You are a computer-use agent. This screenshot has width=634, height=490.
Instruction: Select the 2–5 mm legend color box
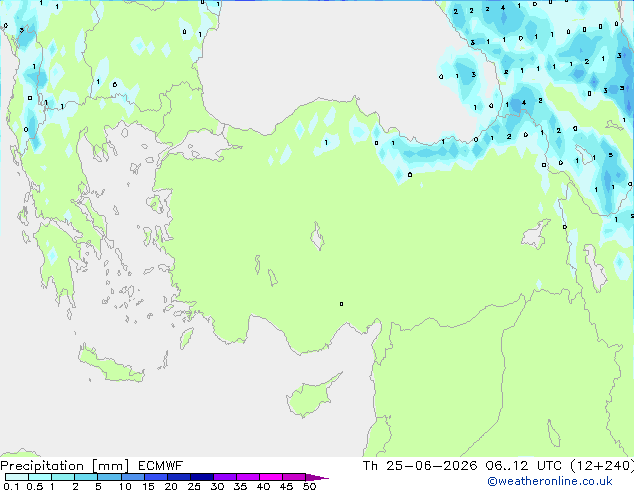point(86,477)
